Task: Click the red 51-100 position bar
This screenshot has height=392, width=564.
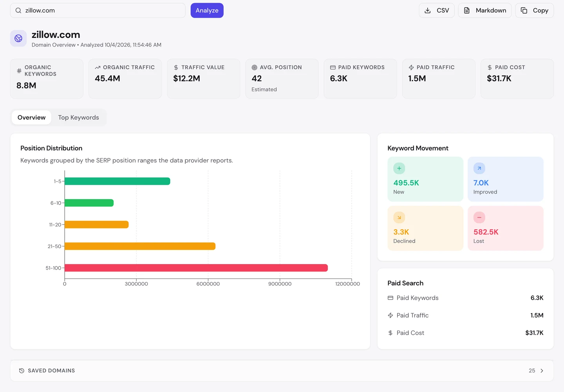Action: (196, 268)
